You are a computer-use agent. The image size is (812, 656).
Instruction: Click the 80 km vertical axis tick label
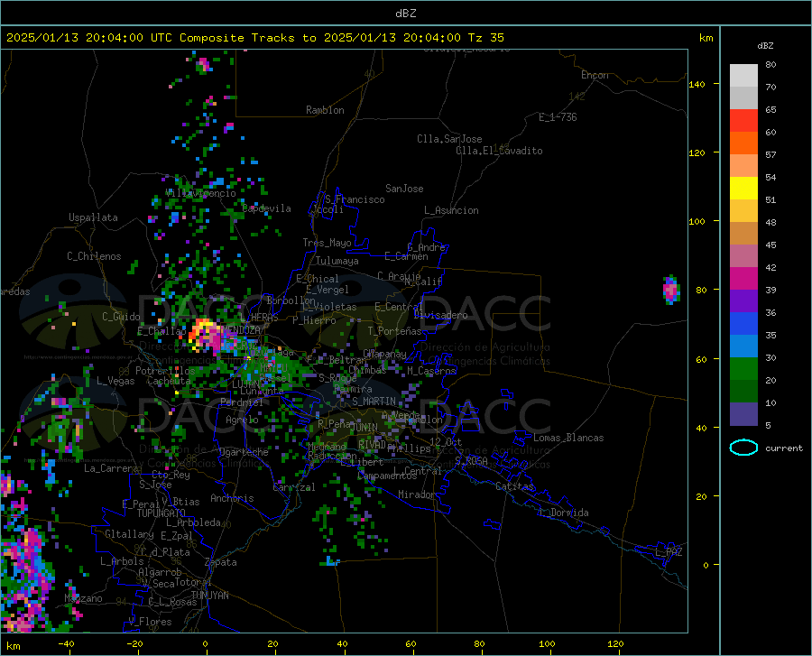(x=701, y=290)
